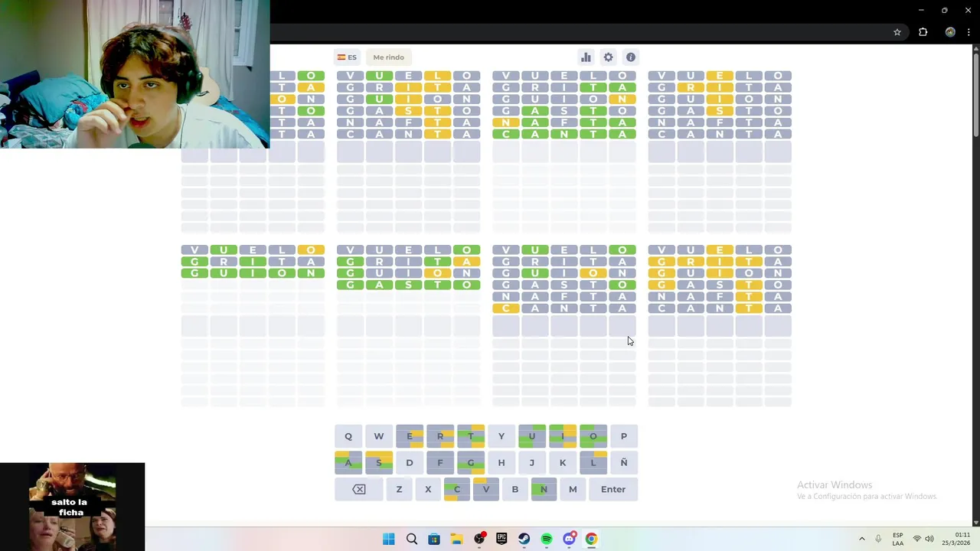Tap the K key on the keyboard
980x551 pixels.
[563, 462]
